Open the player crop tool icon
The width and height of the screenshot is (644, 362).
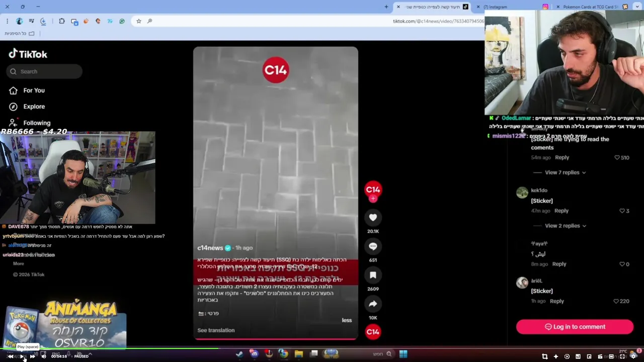click(545, 356)
